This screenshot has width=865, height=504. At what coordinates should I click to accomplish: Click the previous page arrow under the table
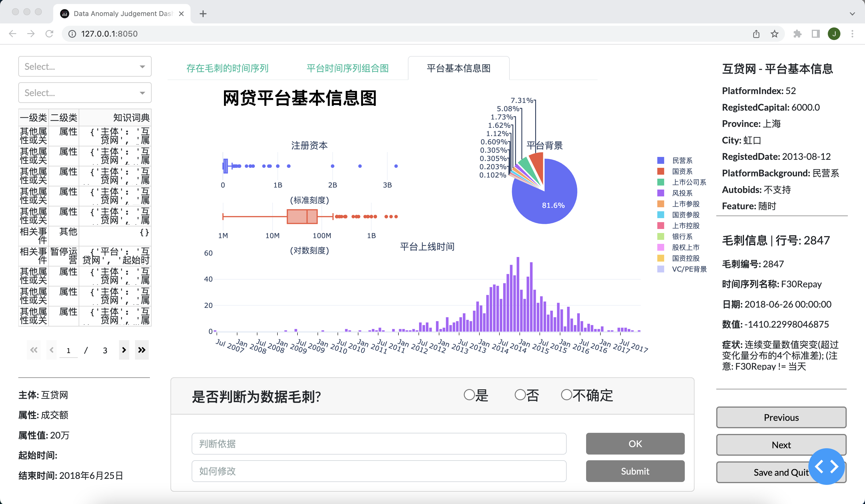[x=51, y=350]
